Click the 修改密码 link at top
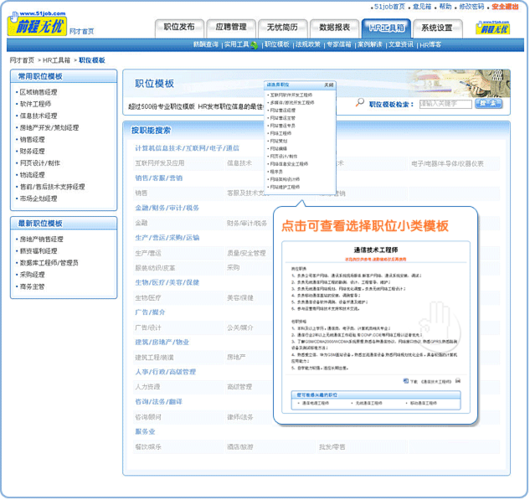Viewport: 530px width, 500px height. [x=471, y=6]
